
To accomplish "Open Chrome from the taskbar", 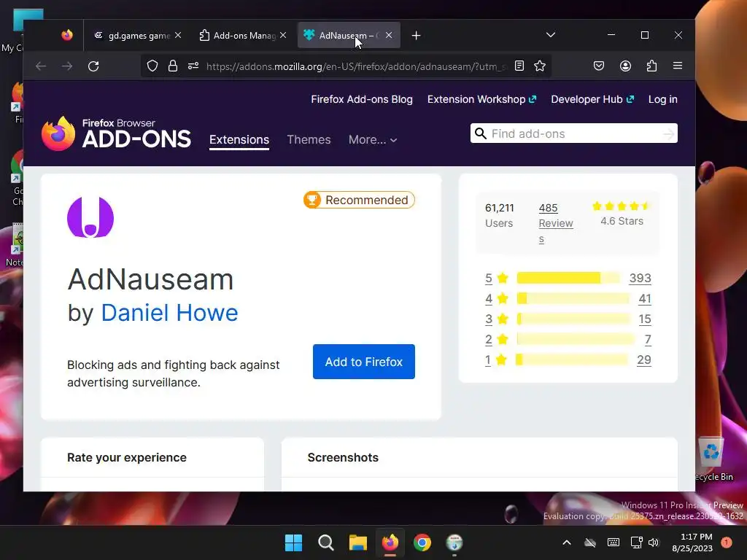I will pyautogui.click(x=422, y=542).
